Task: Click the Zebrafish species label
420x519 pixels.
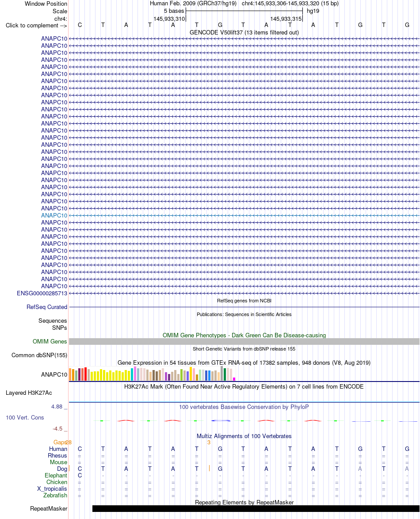Action: (55, 495)
